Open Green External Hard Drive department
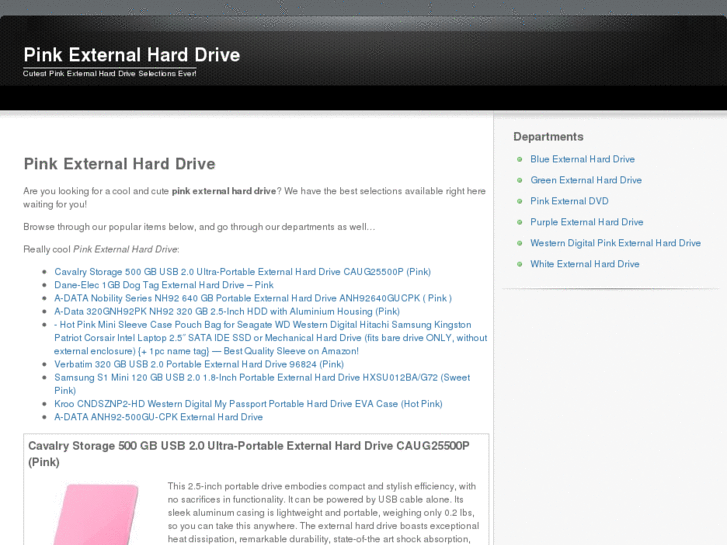The width and height of the screenshot is (727, 545). (586, 180)
